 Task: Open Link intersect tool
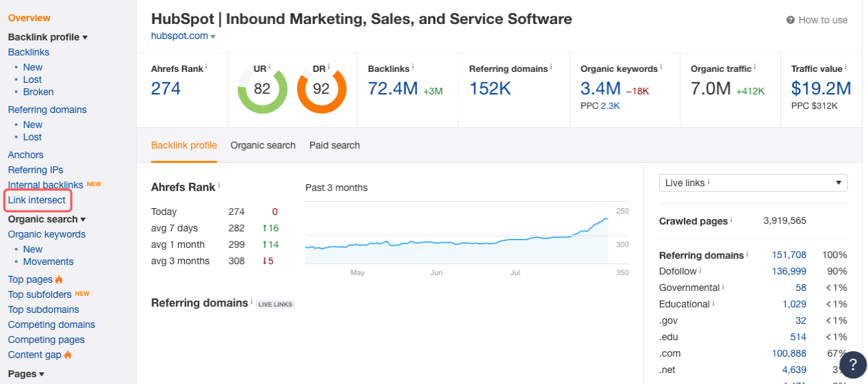(37, 200)
